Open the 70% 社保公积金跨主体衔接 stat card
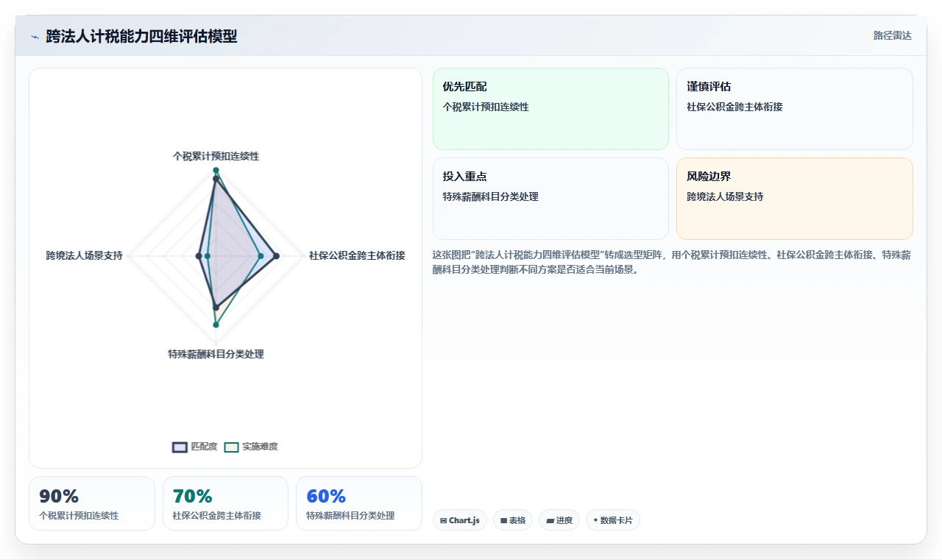The height and width of the screenshot is (560, 942). pos(225,503)
